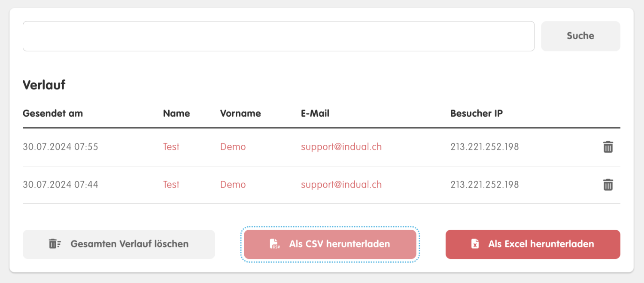Click the trash list icon for clearing history
The image size is (644, 283).
point(55,244)
